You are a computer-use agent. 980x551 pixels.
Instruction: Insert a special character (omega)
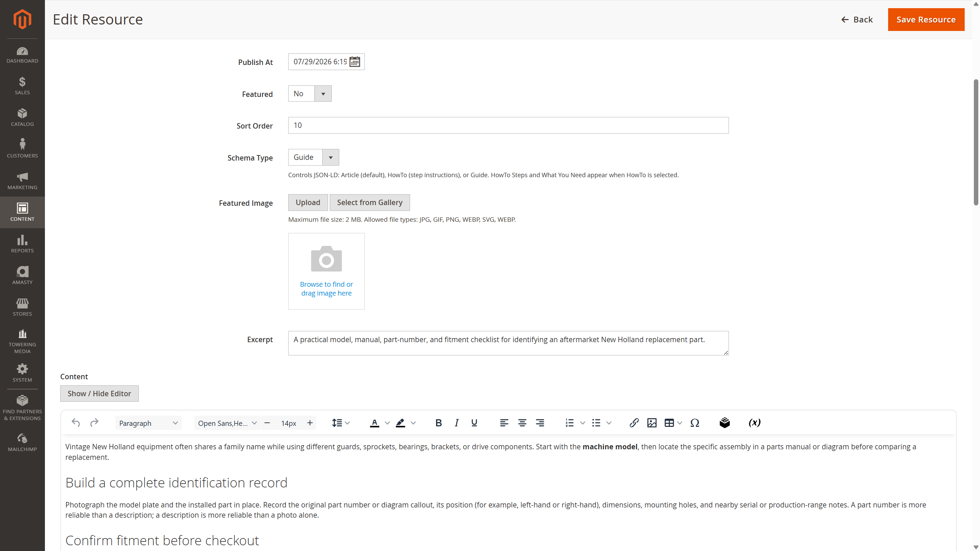(695, 423)
